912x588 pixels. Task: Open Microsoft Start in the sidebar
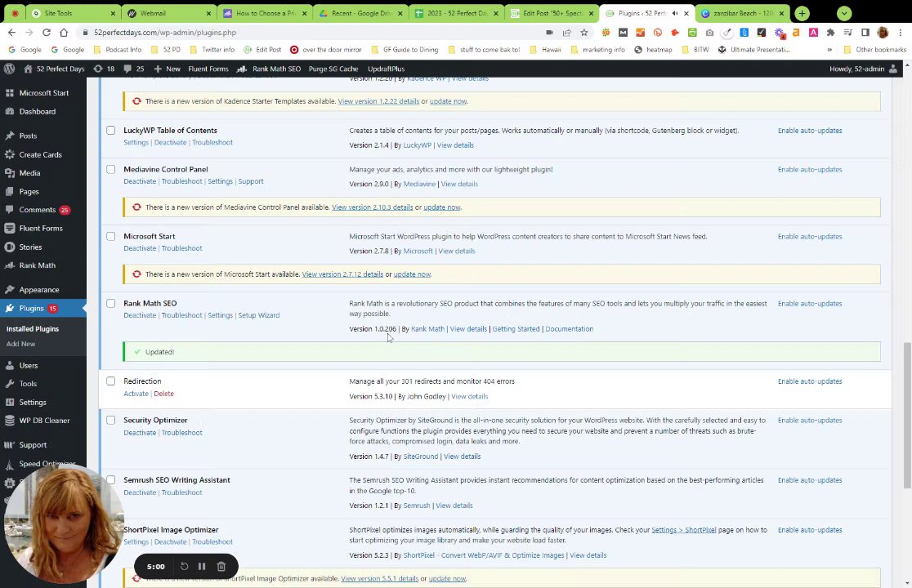point(43,93)
